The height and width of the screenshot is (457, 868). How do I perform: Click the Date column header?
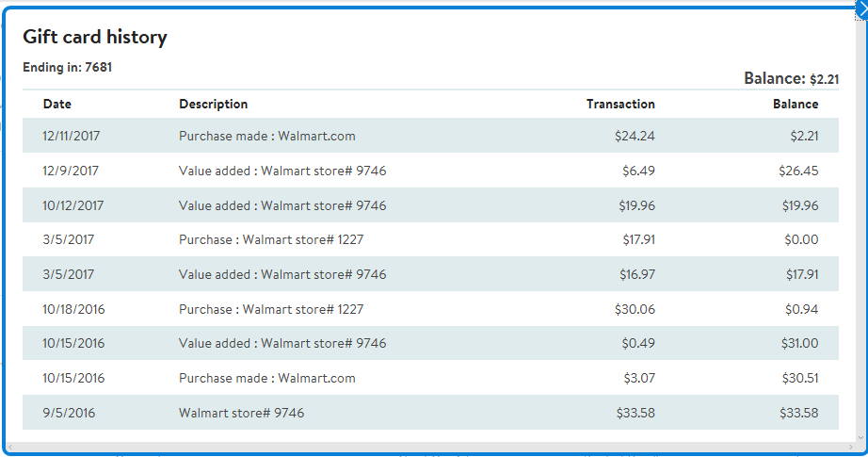coord(56,104)
